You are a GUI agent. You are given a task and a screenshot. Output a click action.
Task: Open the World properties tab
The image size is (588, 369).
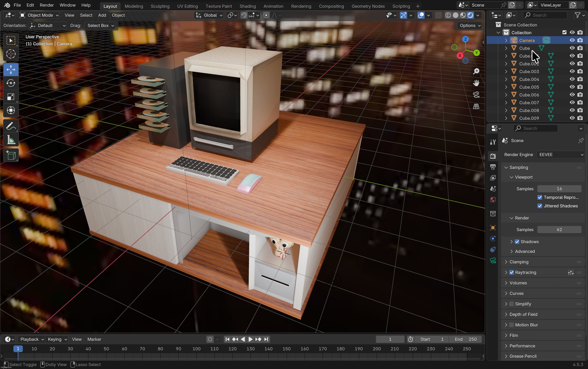coord(493,200)
